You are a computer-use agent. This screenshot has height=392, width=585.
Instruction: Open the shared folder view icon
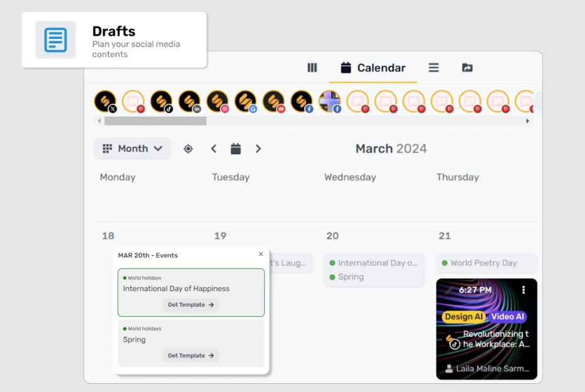(x=467, y=68)
